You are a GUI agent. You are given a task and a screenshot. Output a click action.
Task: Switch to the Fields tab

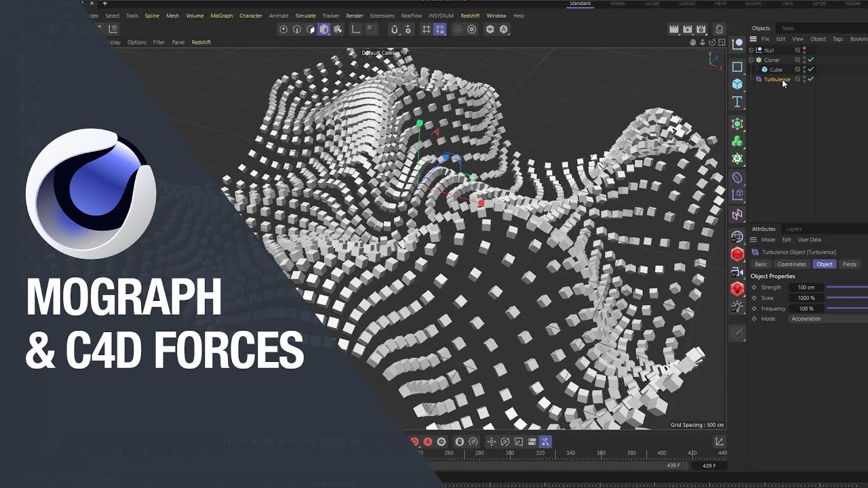(850, 264)
